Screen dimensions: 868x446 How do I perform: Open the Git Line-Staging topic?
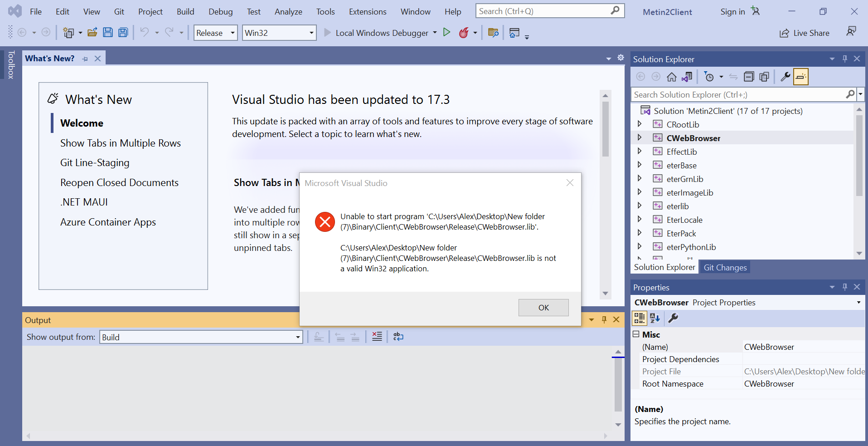[x=95, y=163]
